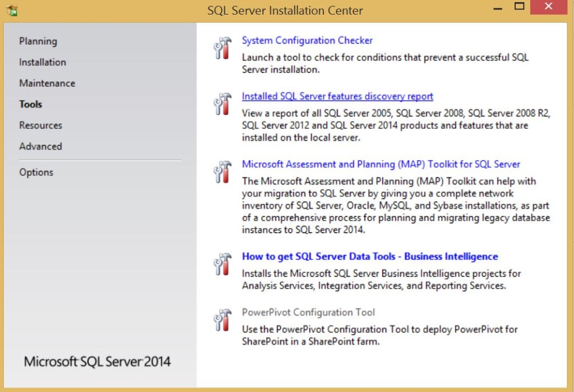This screenshot has height=392, width=574.
Task: Select the Tools section in sidebar
Action: [31, 104]
